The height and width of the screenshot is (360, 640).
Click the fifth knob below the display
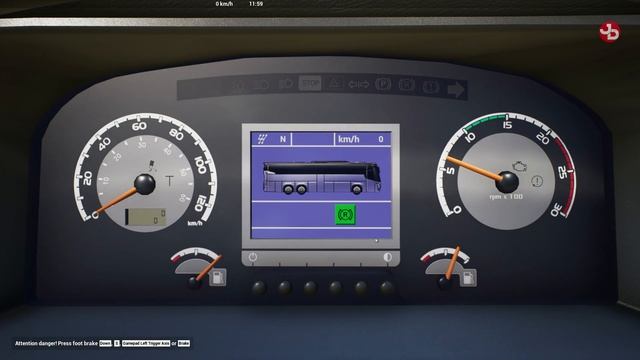[361, 288]
